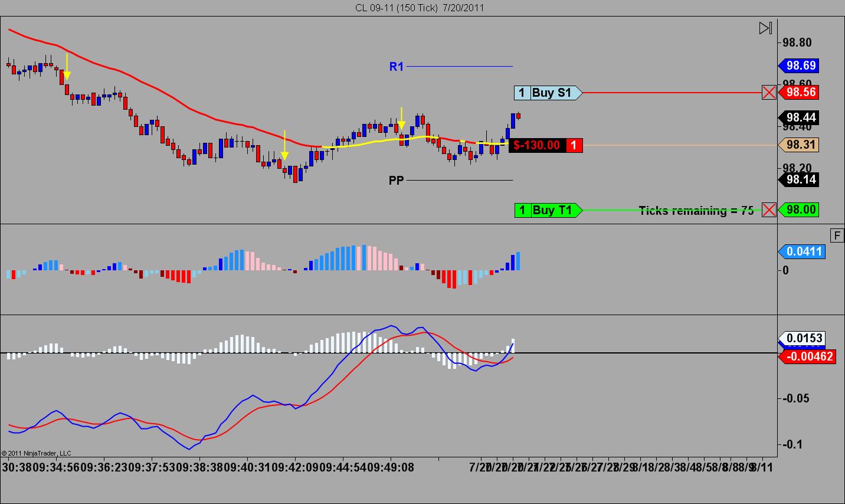
Task: Click the 09:38:38 time axis label
Action: [x=199, y=467]
